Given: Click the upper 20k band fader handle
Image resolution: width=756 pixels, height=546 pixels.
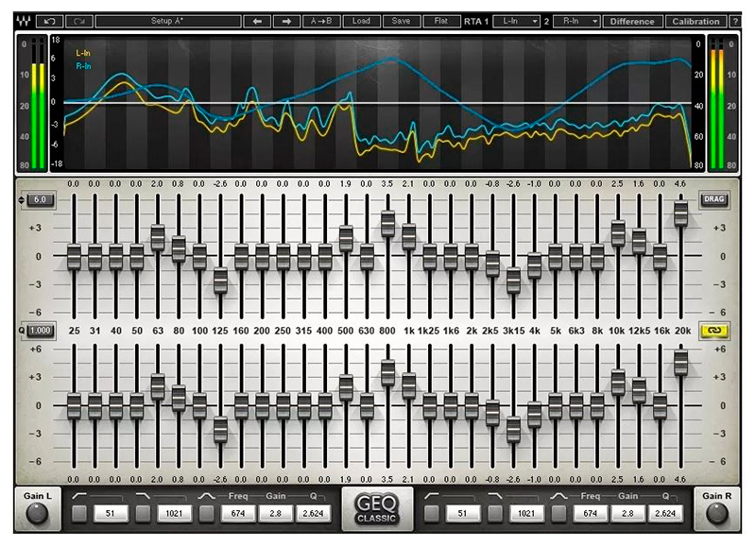Looking at the screenshot, I should pos(680,213).
